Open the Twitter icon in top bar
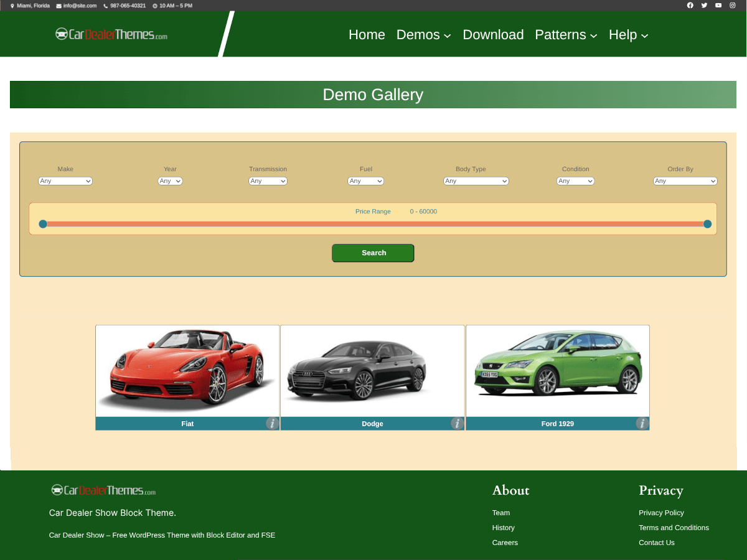Image resolution: width=747 pixels, height=560 pixels. point(704,6)
